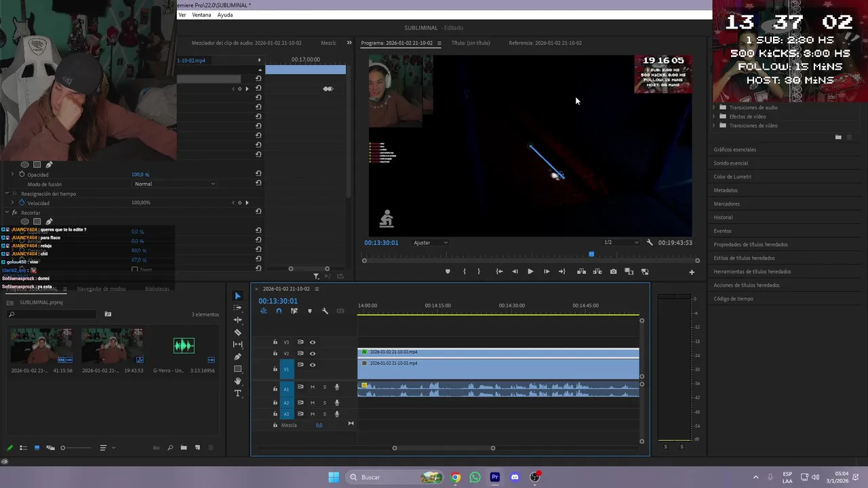Add a marker in the Program monitor
868x488 pixels.
coord(448,272)
